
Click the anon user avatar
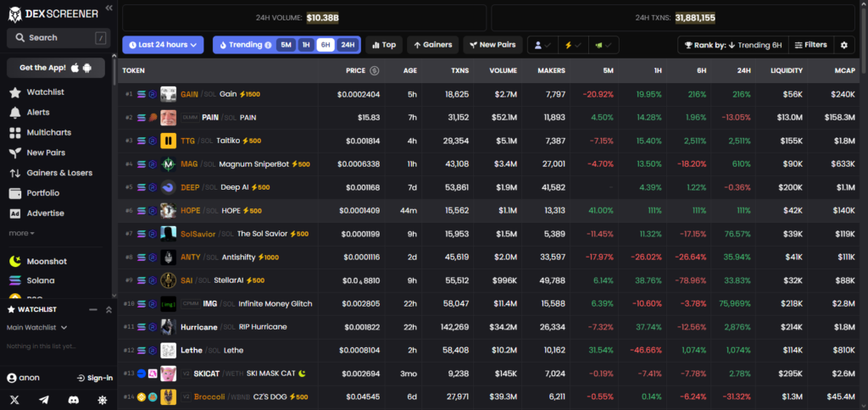click(11, 378)
